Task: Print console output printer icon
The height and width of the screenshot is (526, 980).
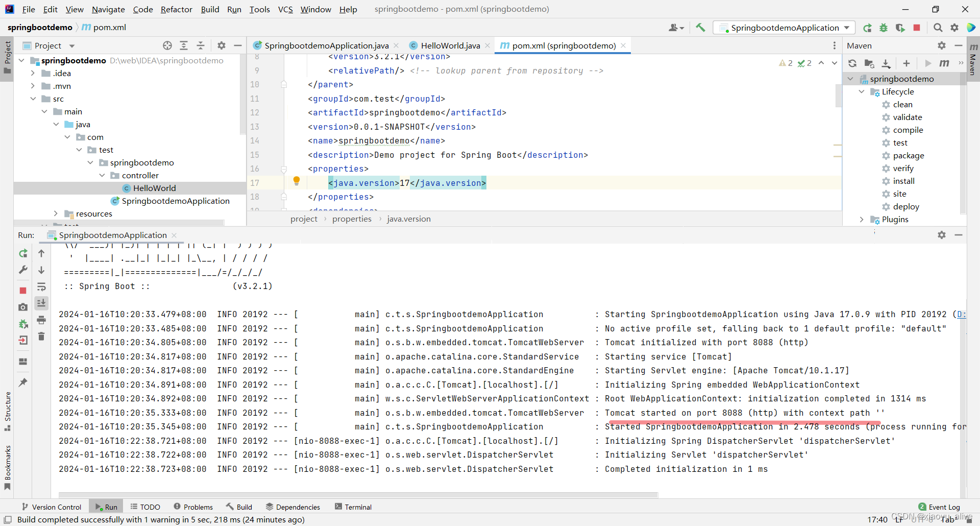Action: (x=41, y=320)
